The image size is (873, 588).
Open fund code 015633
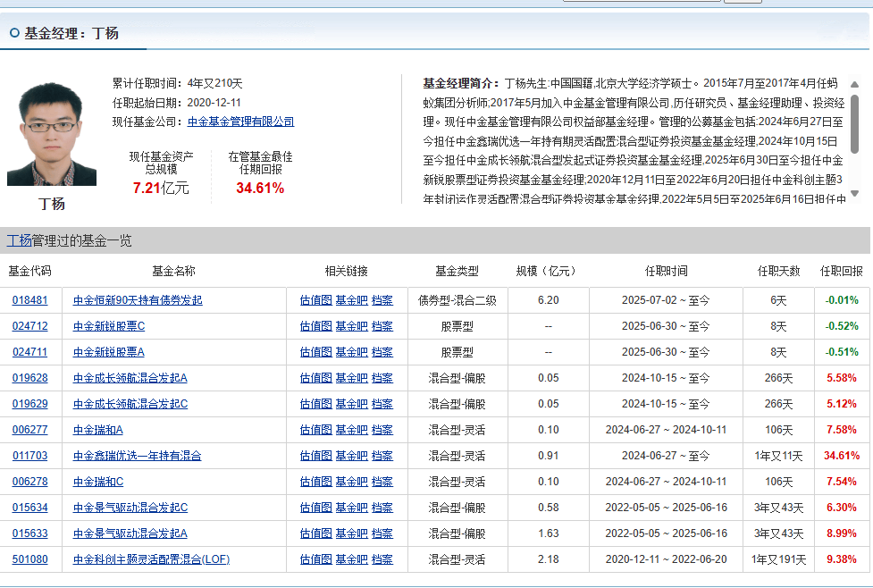pyautogui.click(x=30, y=533)
